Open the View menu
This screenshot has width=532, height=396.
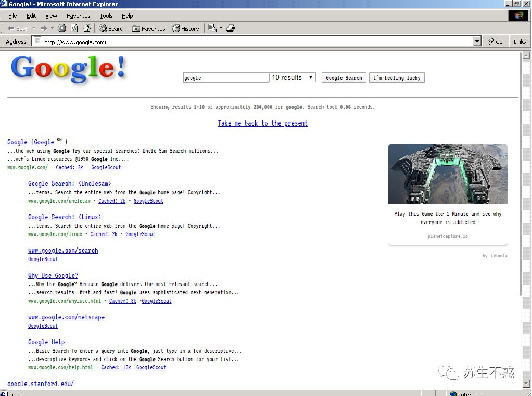point(51,16)
